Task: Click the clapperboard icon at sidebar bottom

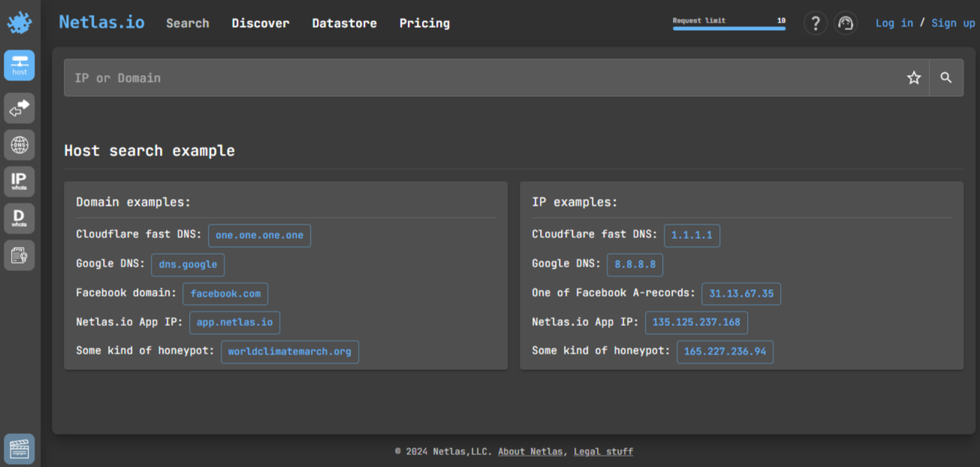Action: coord(20,449)
